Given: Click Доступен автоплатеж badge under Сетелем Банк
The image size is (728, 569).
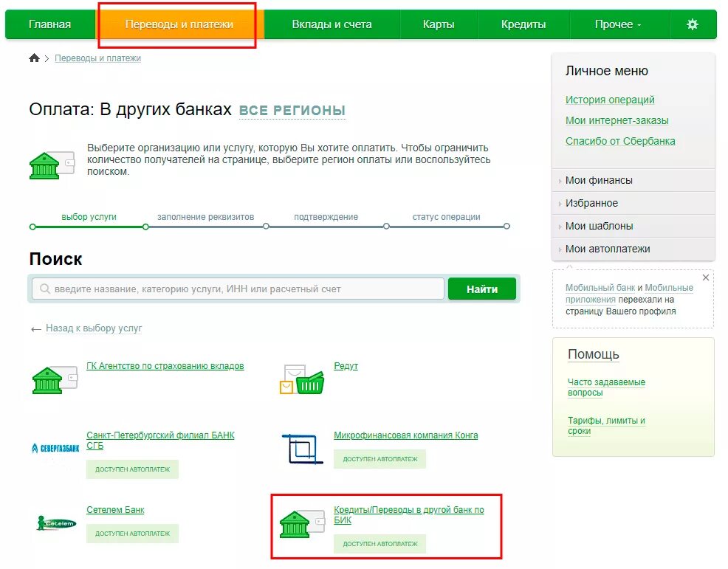Looking at the screenshot, I should [x=132, y=534].
